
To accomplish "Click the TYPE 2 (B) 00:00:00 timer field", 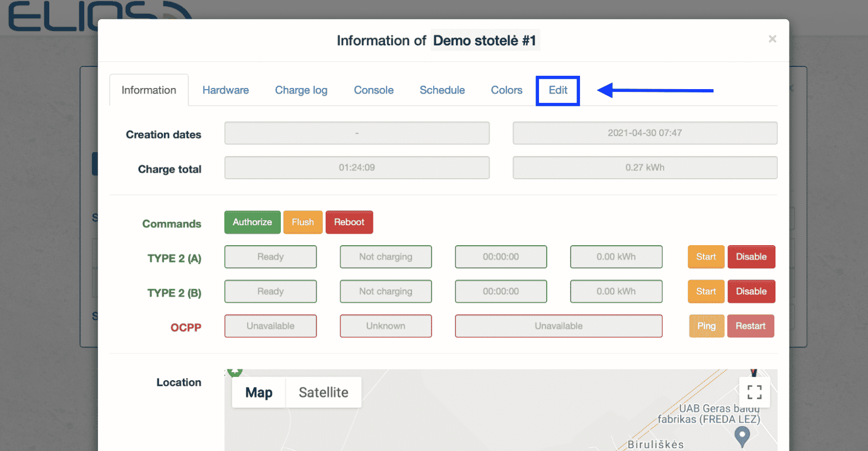I will click(501, 292).
